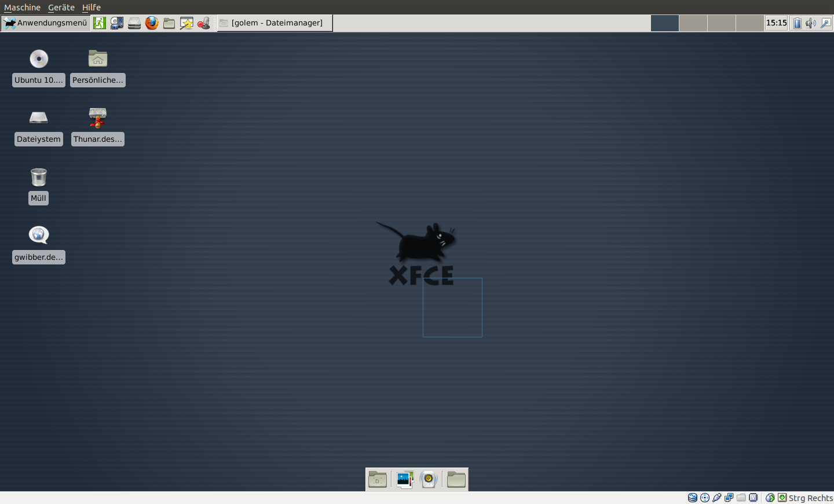Switch to the second workspace in the pager
This screenshot has width=834, height=504.
click(x=693, y=23)
